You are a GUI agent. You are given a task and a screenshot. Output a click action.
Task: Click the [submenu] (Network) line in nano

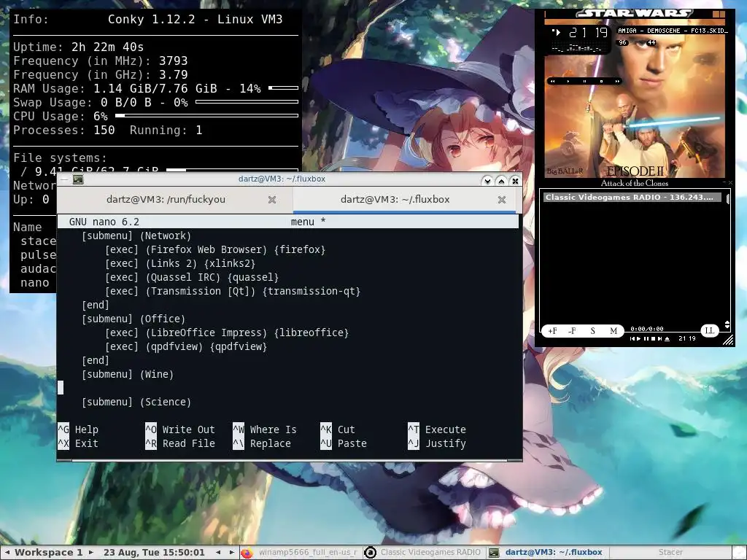136,236
